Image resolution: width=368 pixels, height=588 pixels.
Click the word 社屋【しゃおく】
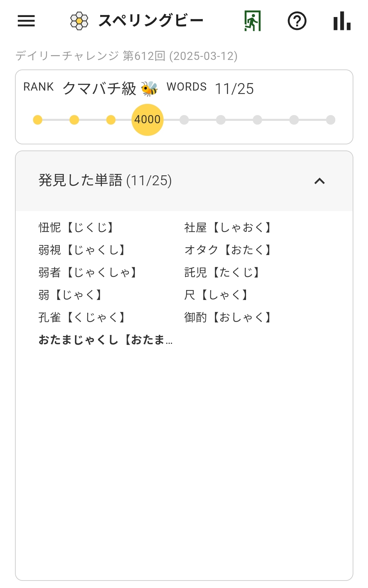[228, 227]
